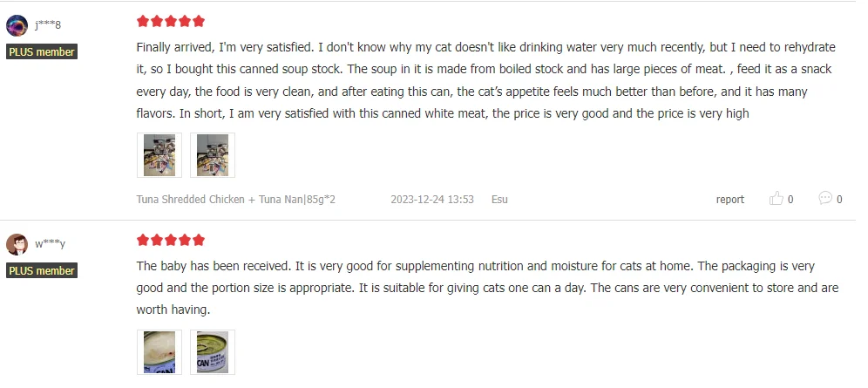This screenshot has width=868, height=388.
Task: Click w***y's profile avatar
Action: click(x=17, y=244)
